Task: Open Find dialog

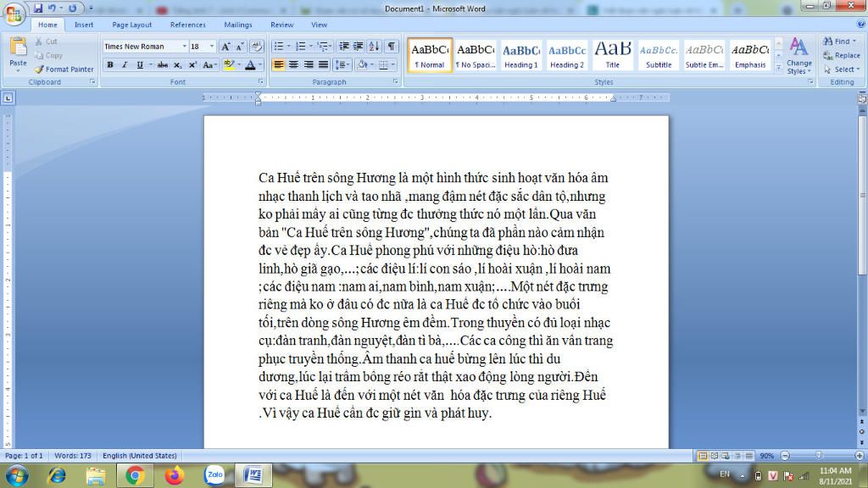Action: click(839, 42)
